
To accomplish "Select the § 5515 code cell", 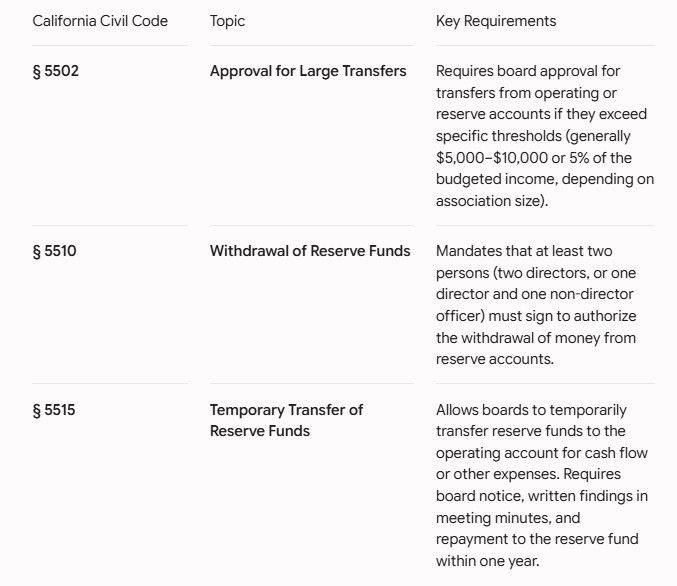I will [x=54, y=410].
